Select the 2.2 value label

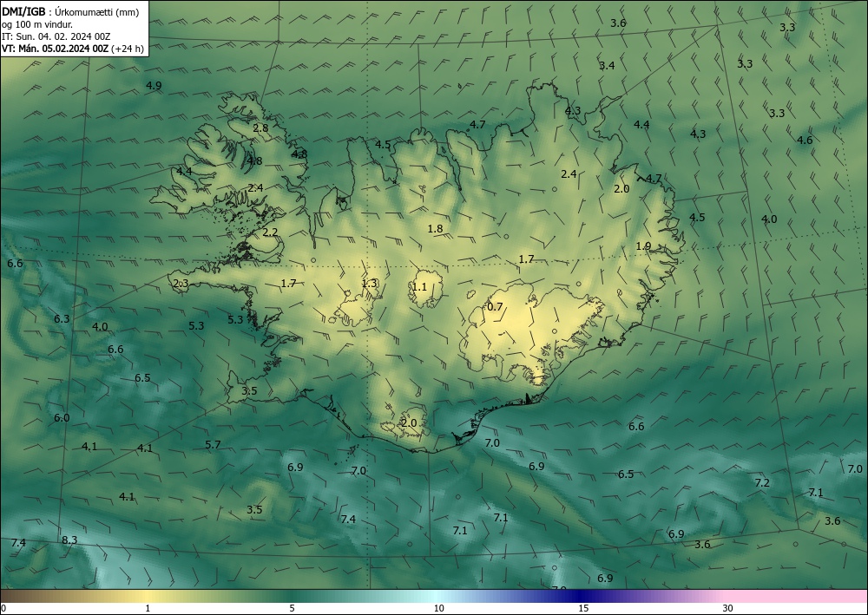coord(270,232)
